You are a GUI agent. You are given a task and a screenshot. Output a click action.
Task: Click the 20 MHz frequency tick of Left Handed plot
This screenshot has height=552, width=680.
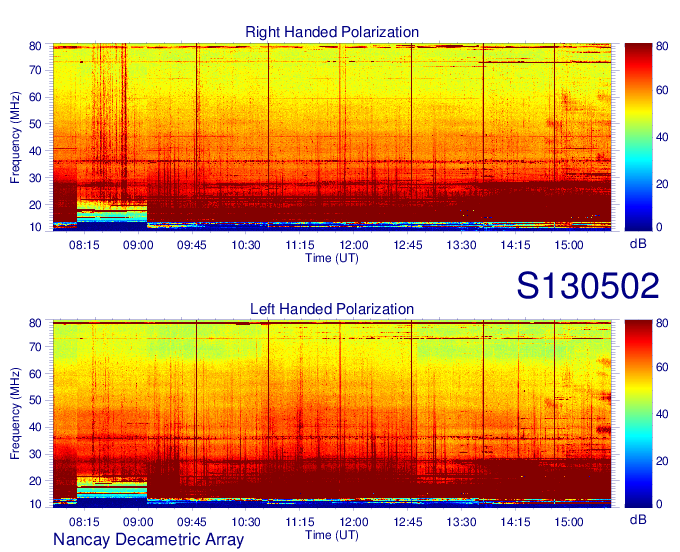(x=35, y=481)
